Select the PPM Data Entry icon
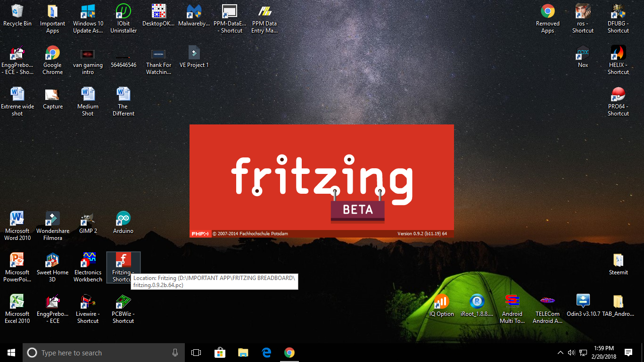644x362 pixels. coord(264,19)
